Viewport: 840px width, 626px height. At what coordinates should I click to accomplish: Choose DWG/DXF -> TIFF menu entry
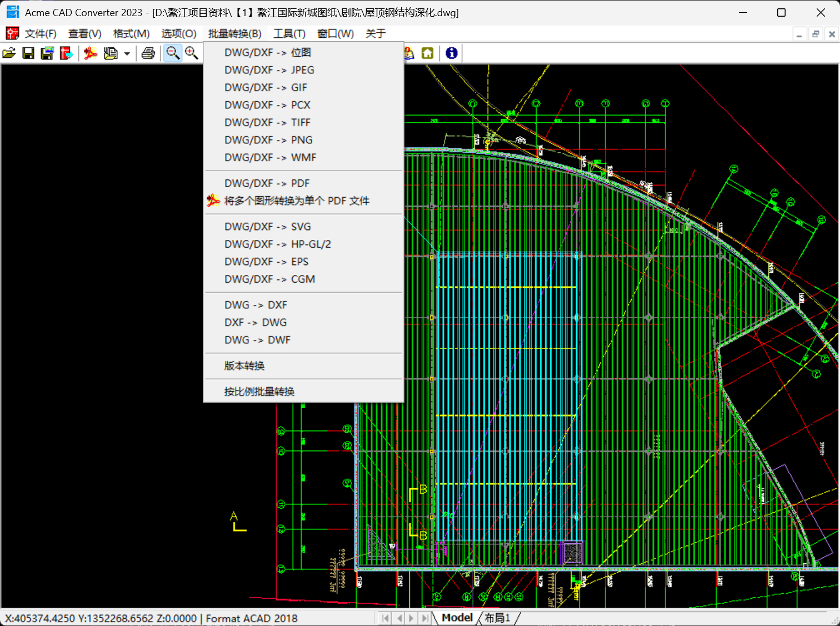[303, 123]
